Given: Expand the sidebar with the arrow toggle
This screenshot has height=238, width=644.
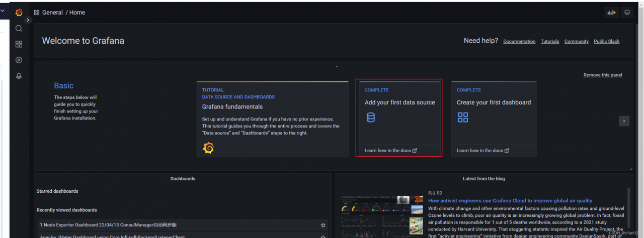Looking at the screenshot, I should (x=28, y=20).
